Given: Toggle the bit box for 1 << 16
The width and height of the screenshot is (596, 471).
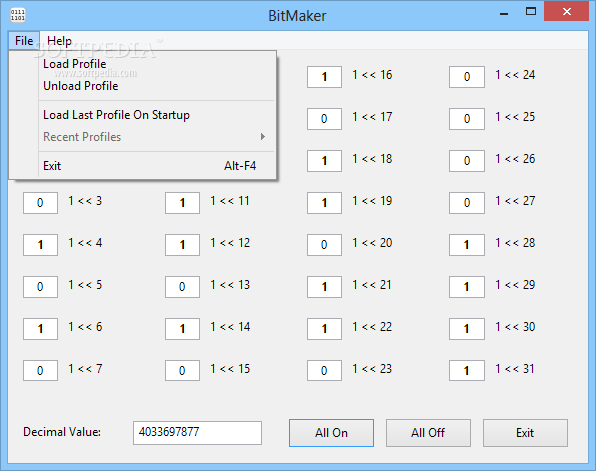Looking at the screenshot, I should pos(324,77).
